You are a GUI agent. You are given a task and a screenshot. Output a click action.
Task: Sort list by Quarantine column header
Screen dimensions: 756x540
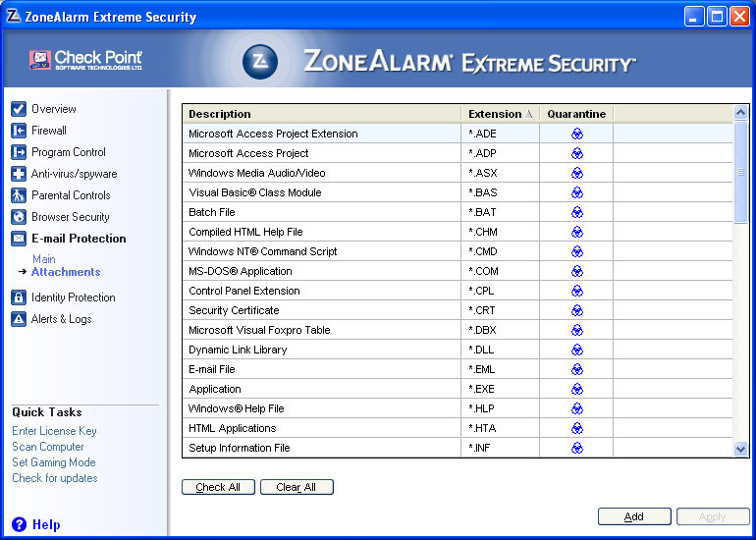pyautogui.click(x=576, y=114)
